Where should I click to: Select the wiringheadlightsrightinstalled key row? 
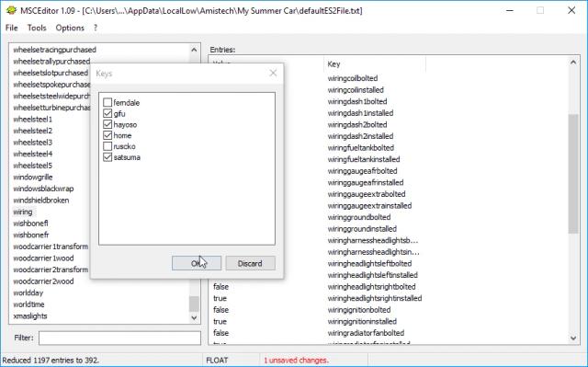(375, 298)
